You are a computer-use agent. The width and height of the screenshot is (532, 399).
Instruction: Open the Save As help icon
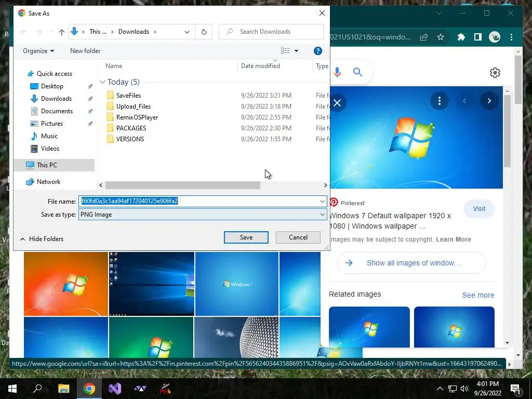coord(317,51)
